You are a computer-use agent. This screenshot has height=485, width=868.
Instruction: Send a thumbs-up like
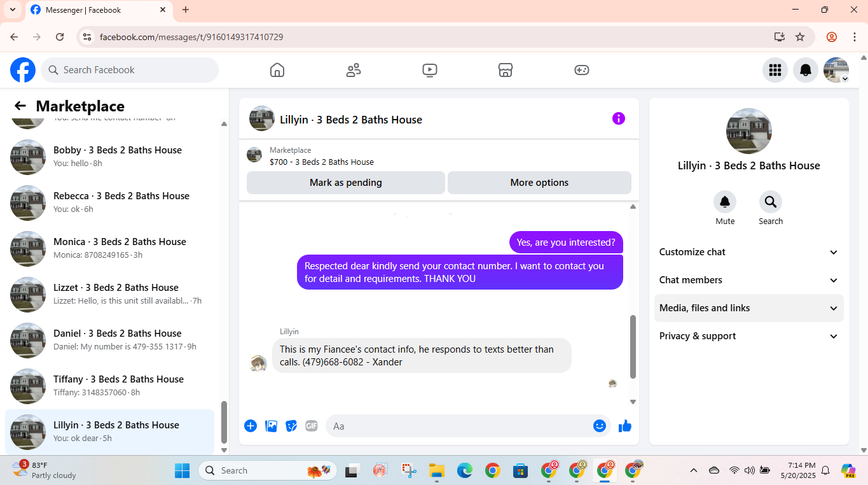coord(625,426)
